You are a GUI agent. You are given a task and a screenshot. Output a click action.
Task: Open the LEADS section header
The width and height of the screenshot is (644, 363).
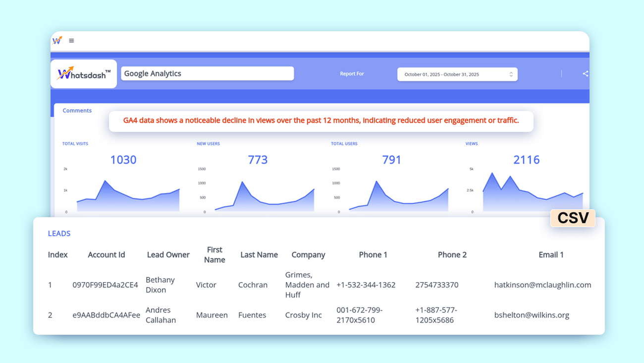(59, 233)
